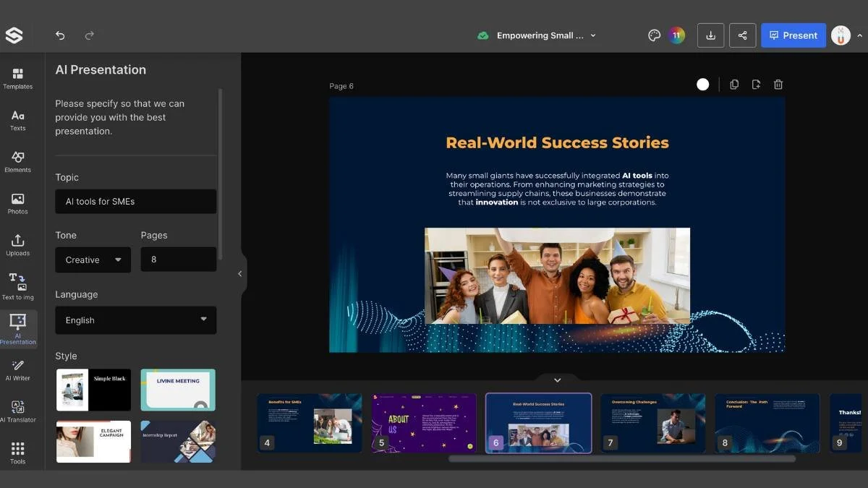Expand the Empowering Small presentation title menu
The height and width of the screenshot is (488, 868).
point(592,35)
